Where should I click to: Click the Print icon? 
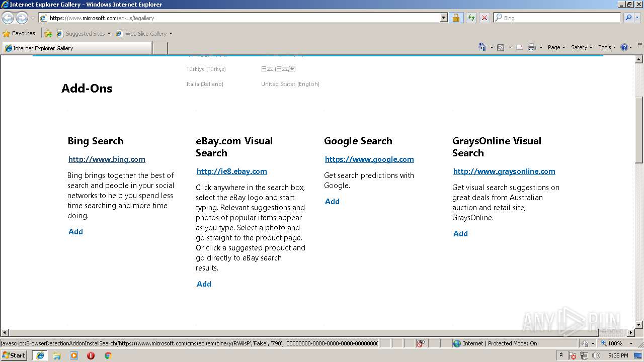point(532,47)
